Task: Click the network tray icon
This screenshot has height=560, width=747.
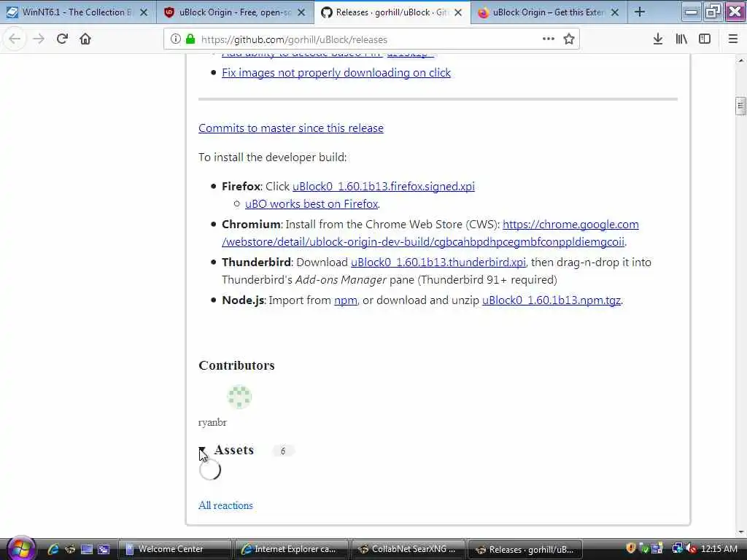Action: pos(676,548)
